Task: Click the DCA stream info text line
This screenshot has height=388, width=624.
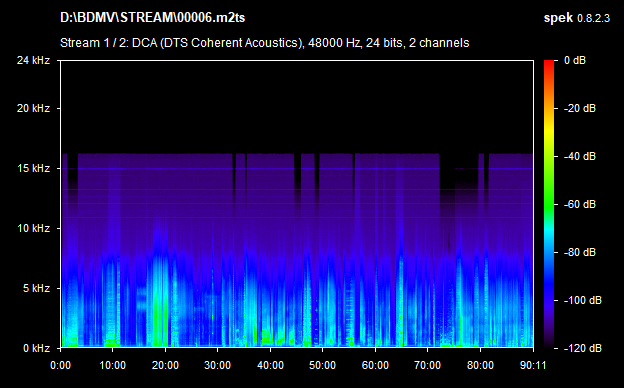Action: [x=265, y=43]
